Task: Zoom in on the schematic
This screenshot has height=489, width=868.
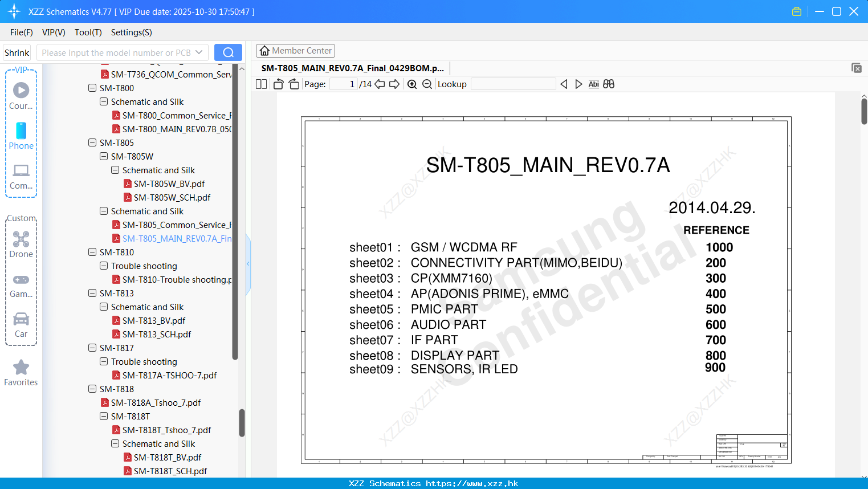Action: 412,84
